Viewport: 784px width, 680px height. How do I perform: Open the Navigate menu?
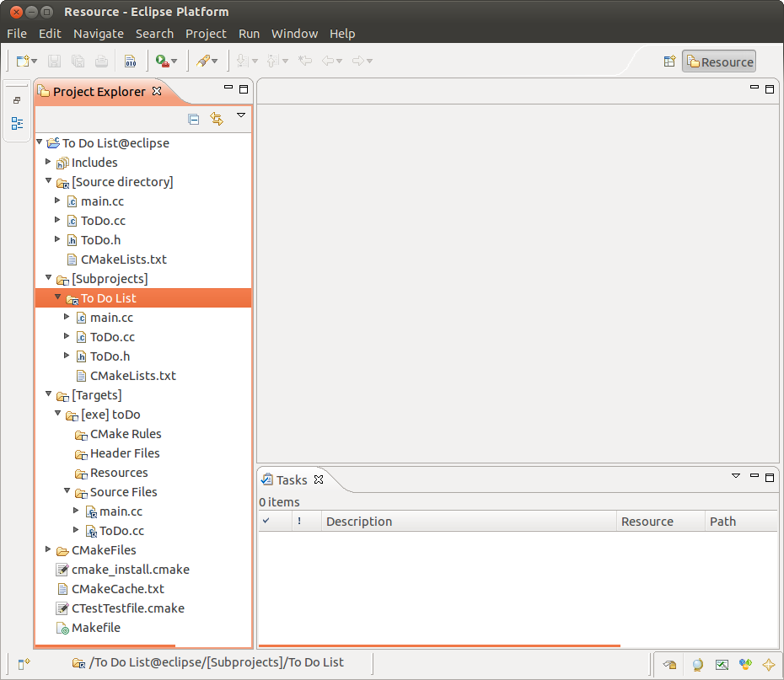pos(99,34)
